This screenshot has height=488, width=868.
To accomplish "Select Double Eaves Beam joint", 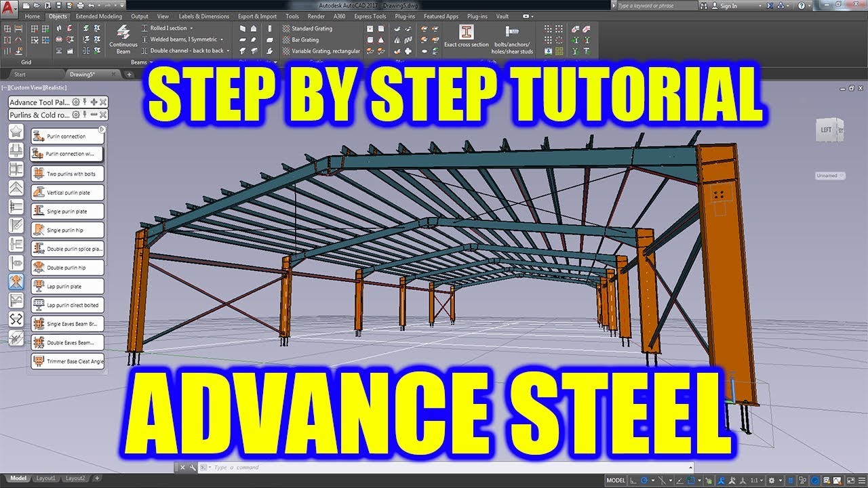I will pyautogui.click(x=67, y=342).
